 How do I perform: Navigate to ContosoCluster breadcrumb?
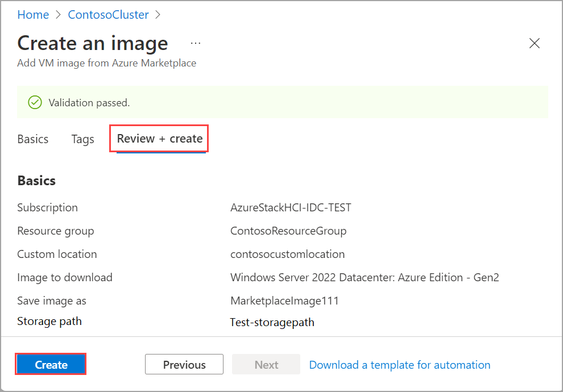pos(108,15)
